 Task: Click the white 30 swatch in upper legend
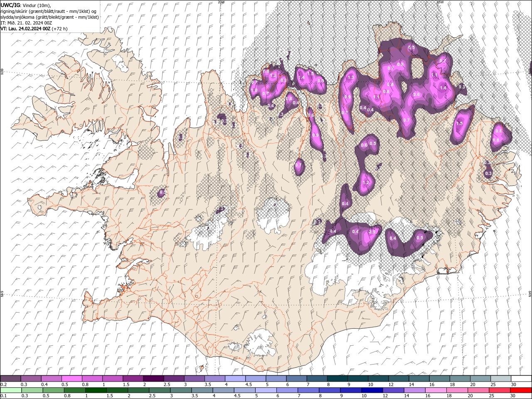pos(521,379)
